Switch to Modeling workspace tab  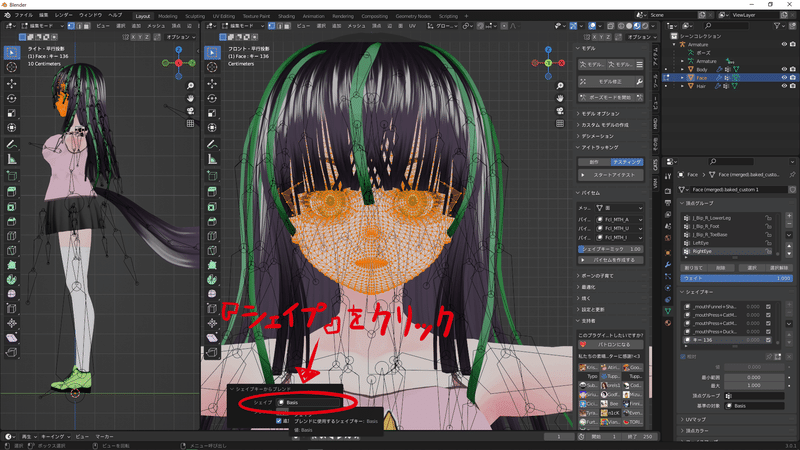pyautogui.click(x=167, y=16)
